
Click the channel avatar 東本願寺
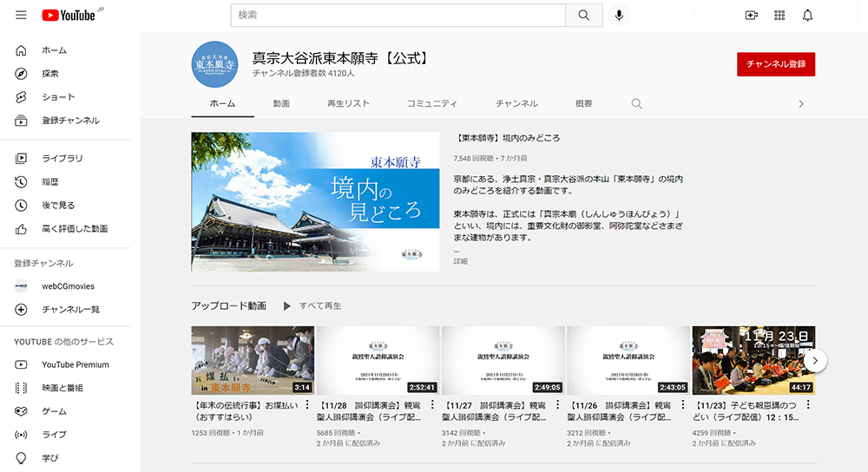tap(214, 64)
